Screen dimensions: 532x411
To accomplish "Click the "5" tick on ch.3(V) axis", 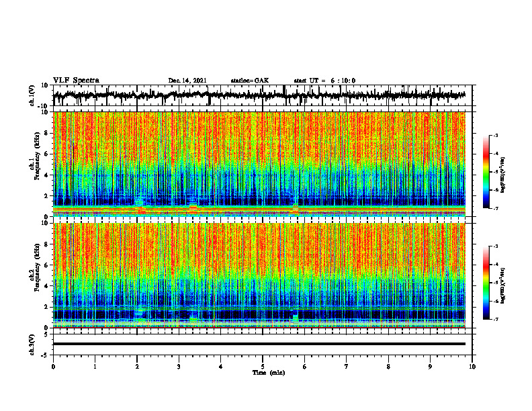I will tap(46, 334).
